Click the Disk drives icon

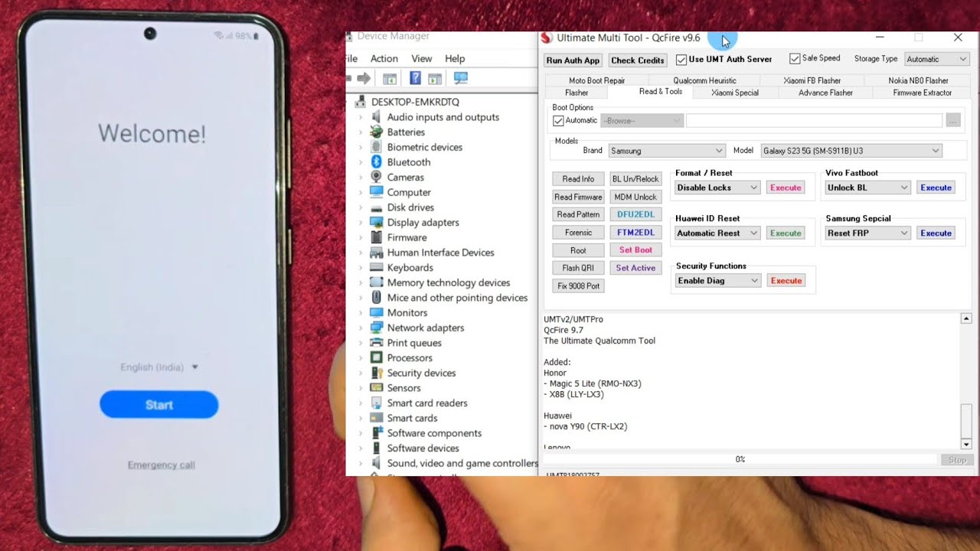pyautogui.click(x=376, y=207)
